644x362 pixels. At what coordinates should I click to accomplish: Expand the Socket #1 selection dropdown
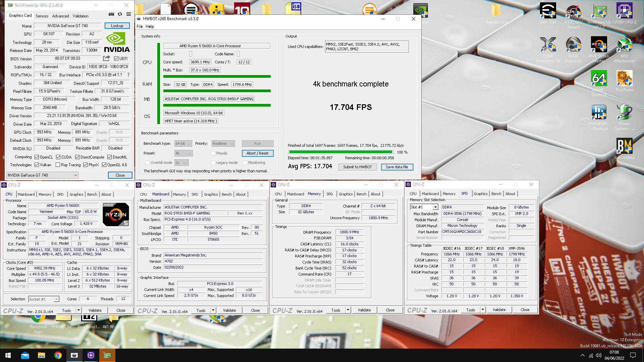click(x=44, y=299)
